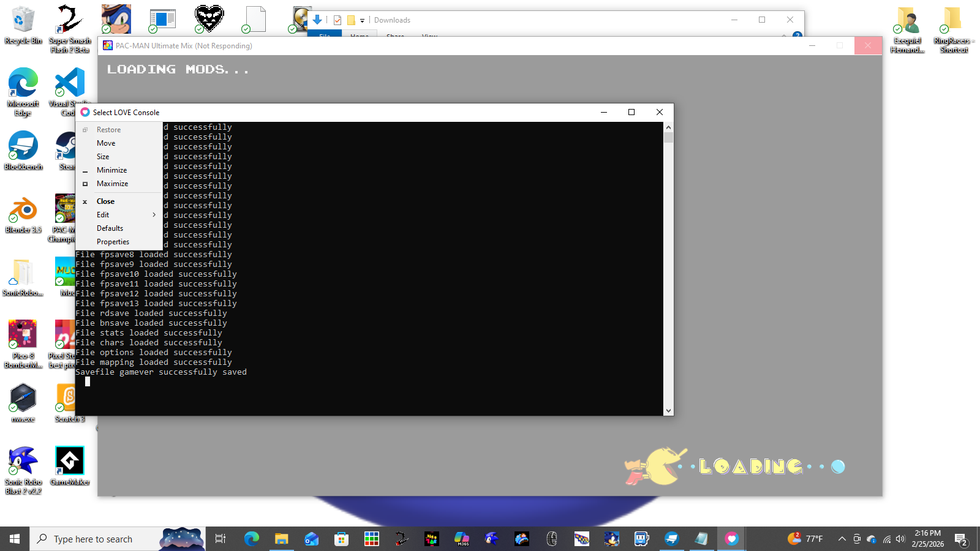Image resolution: width=980 pixels, height=551 pixels.
Task: Click the Properties checkmark icon in Downloads toolbar
Action: coord(337,20)
